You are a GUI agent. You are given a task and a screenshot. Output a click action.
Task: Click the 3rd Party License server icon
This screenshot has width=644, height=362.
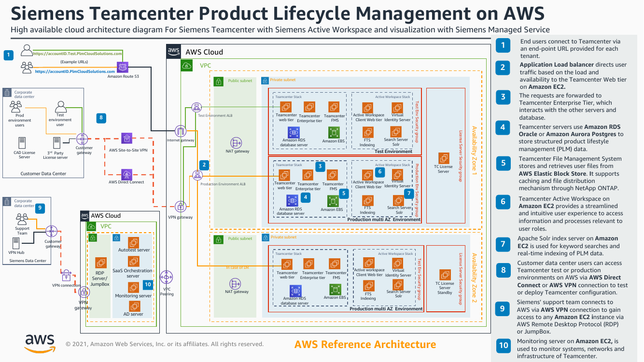[57, 143]
